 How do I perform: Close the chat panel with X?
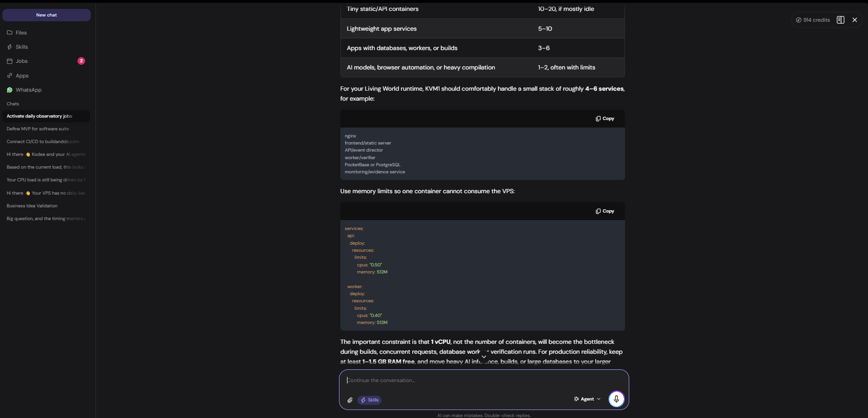(855, 20)
